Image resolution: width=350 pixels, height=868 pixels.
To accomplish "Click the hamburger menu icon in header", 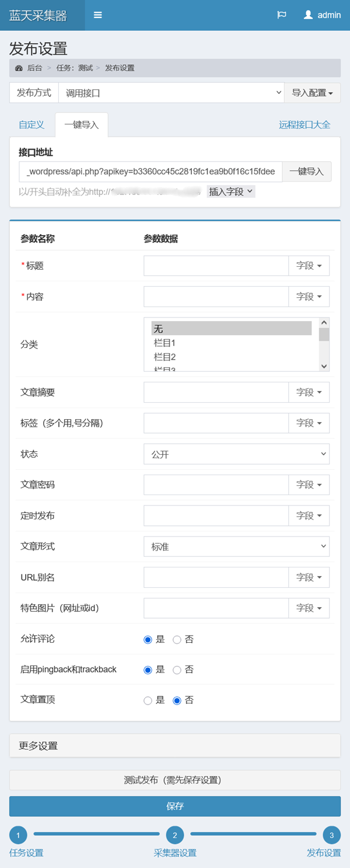I will (98, 15).
